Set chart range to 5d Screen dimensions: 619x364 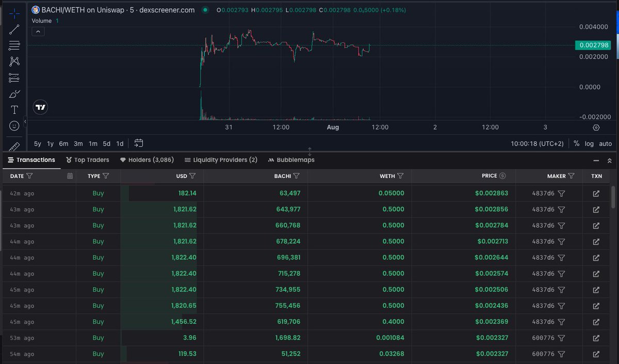[x=106, y=143]
